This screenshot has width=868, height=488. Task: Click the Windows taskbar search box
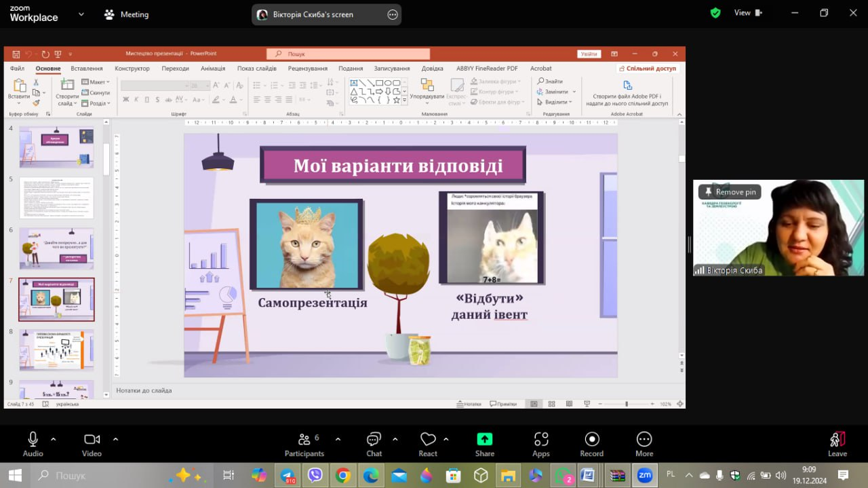[108, 475]
